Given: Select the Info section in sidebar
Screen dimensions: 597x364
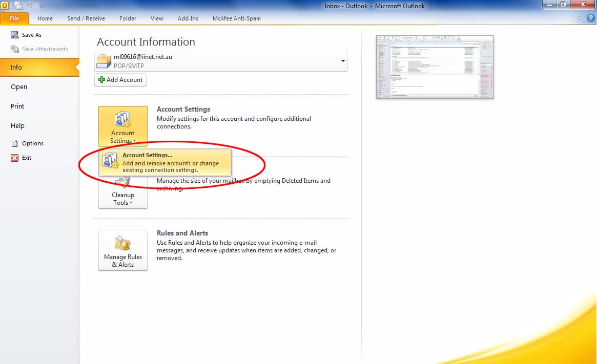Looking at the screenshot, I should pyautogui.click(x=39, y=68).
